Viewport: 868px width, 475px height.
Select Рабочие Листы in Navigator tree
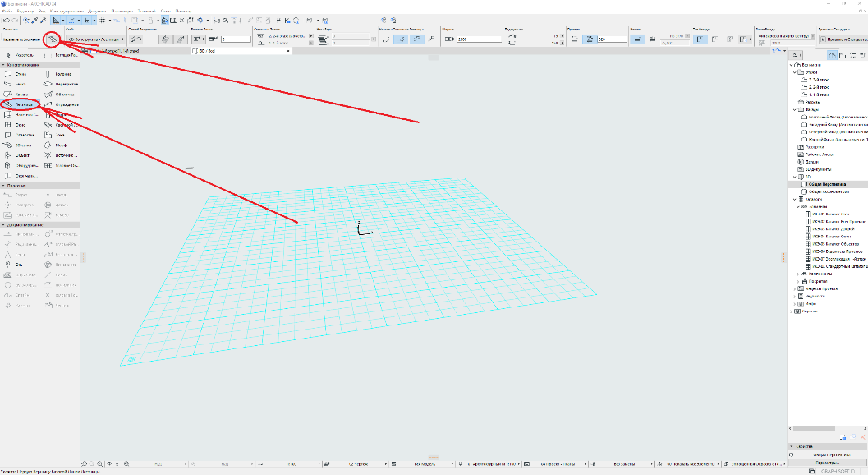tap(819, 154)
